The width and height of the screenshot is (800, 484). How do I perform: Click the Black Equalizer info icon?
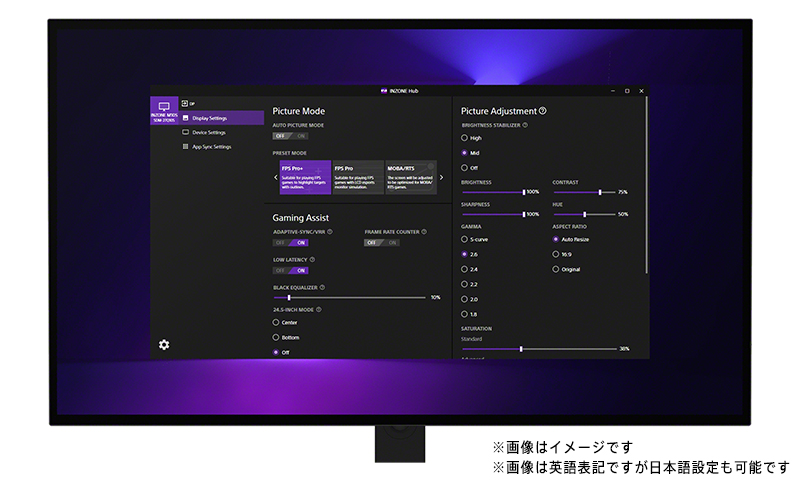[x=320, y=287]
